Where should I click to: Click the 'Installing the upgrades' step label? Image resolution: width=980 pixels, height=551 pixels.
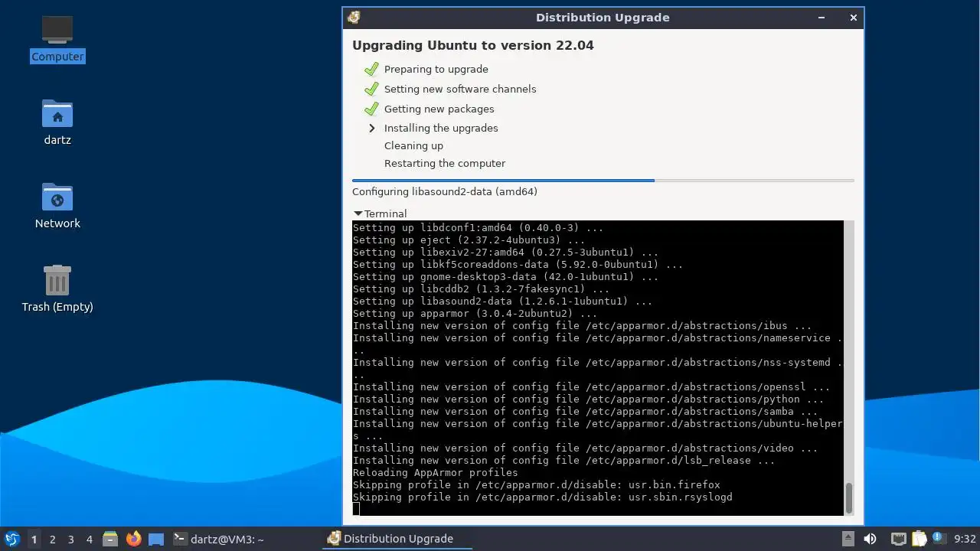pos(441,128)
